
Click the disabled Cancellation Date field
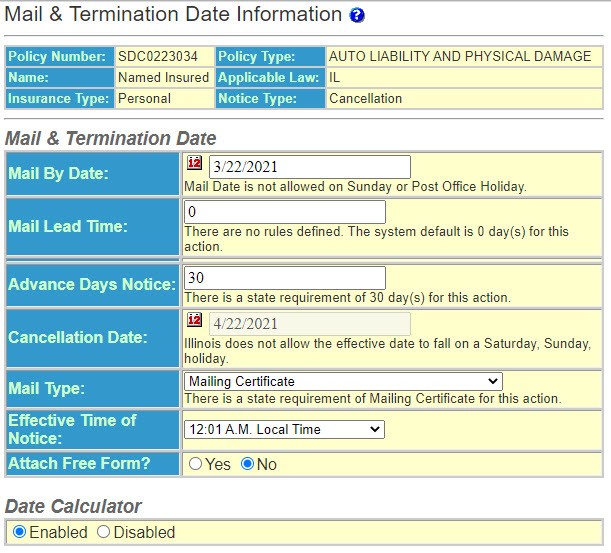(310, 324)
